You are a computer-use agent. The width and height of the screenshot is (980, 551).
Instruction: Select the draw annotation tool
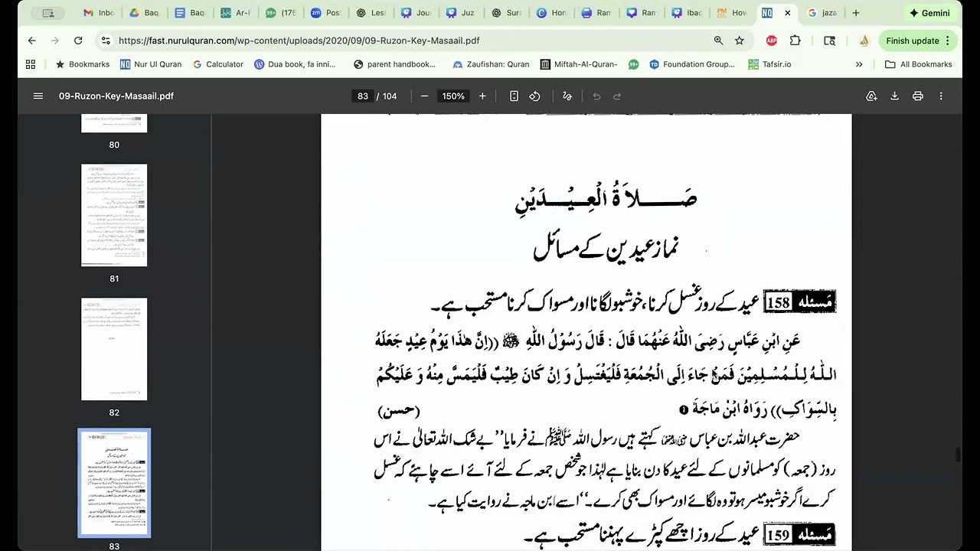tap(567, 96)
